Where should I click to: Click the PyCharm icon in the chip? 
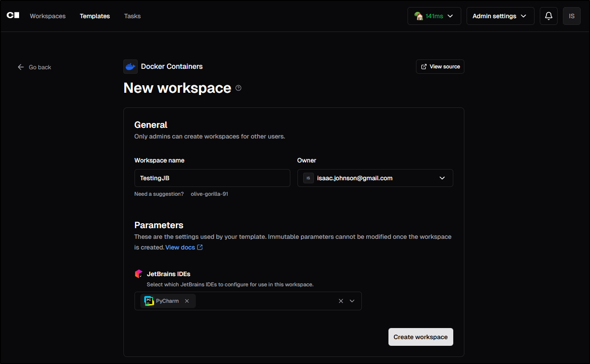coord(149,301)
